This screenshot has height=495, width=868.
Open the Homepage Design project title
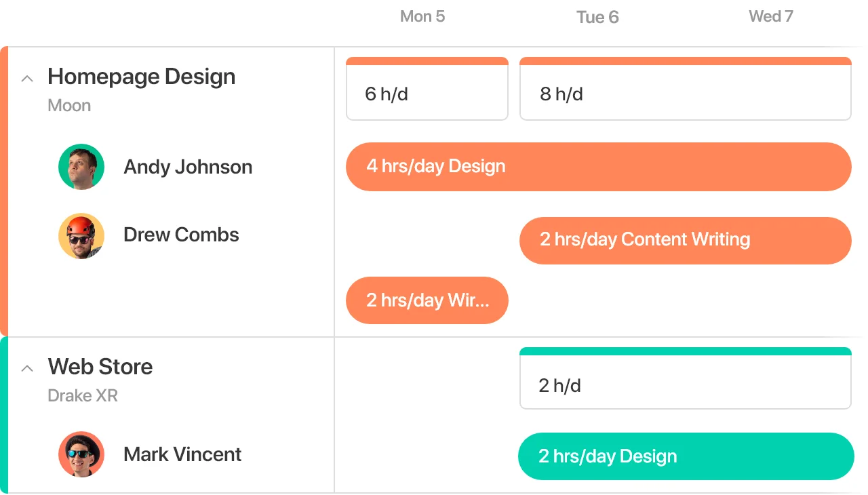[x=142, y=77]
